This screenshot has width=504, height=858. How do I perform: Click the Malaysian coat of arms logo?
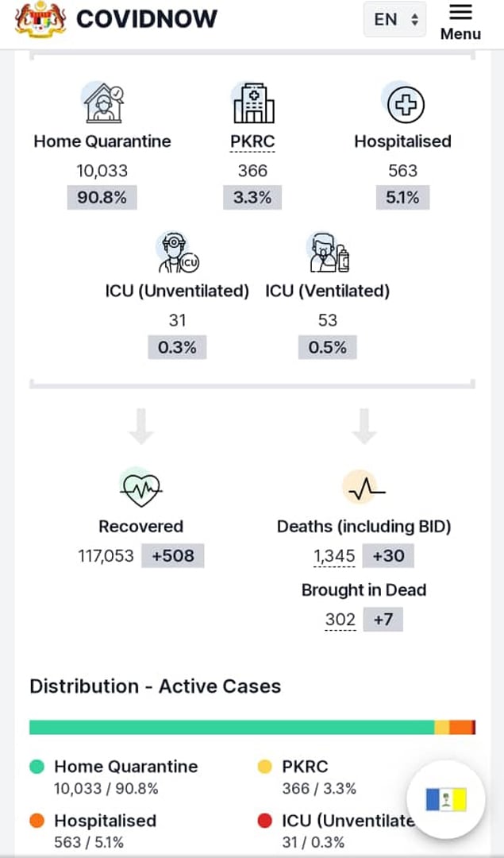pyautogui.click(x=40, y=19)
